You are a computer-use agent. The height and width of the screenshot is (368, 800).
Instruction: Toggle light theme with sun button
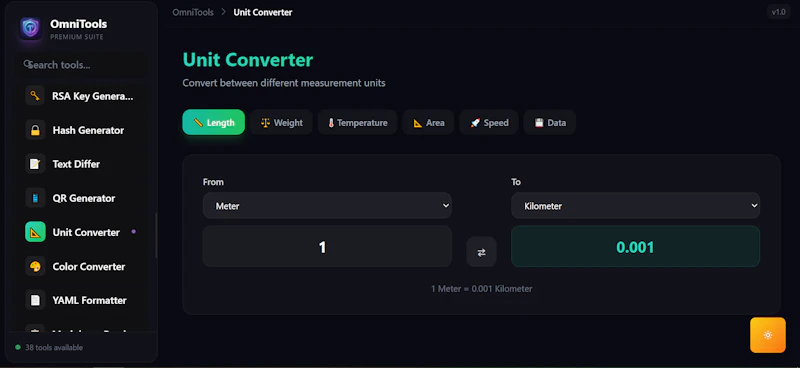pyautogui.click(x=768, y=335)
